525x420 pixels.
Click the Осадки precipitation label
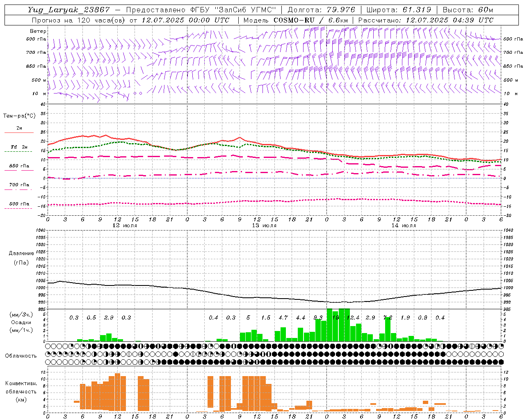click(x=21, y=322)
